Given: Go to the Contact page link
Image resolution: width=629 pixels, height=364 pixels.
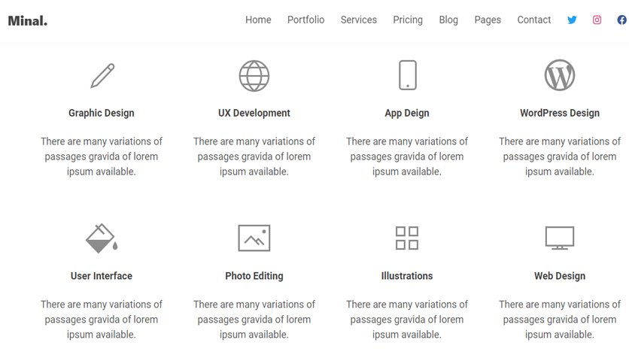Looking at the screenshot, I should (x=533, y=20).
